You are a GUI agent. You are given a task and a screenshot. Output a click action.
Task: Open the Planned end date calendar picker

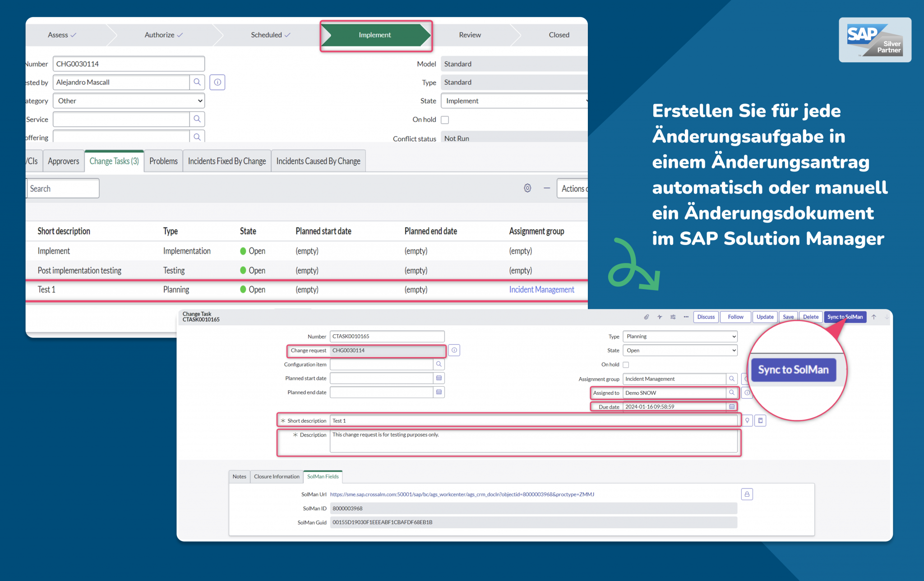point(439,392)
